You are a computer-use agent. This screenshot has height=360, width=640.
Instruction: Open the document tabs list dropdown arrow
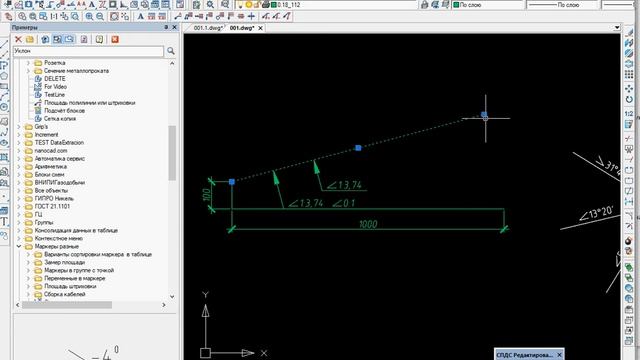pos(617,28)
